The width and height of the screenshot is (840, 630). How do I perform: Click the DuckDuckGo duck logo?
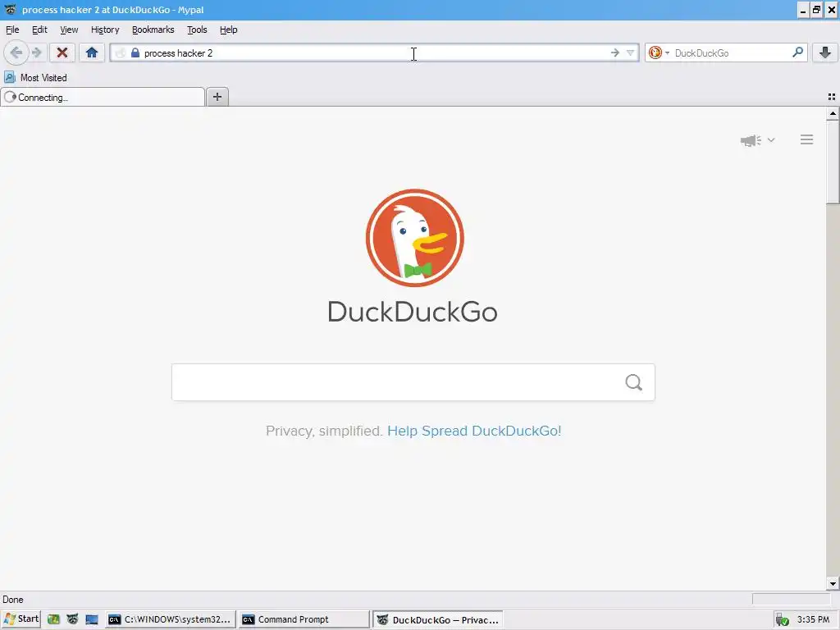[x=414, y=238]
